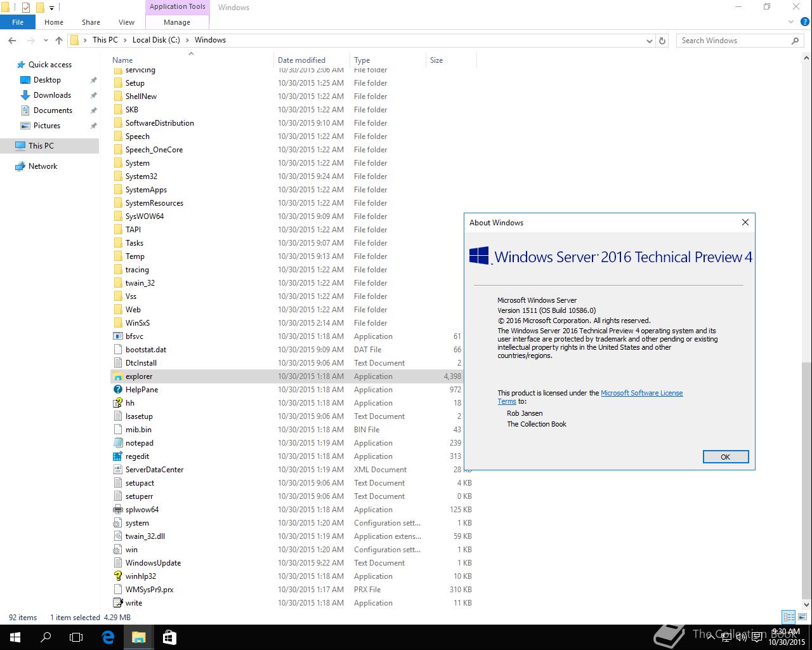This screenshot has width=812, height=650.
Task: Sort by the Size column header
Action: pos(436,60)
